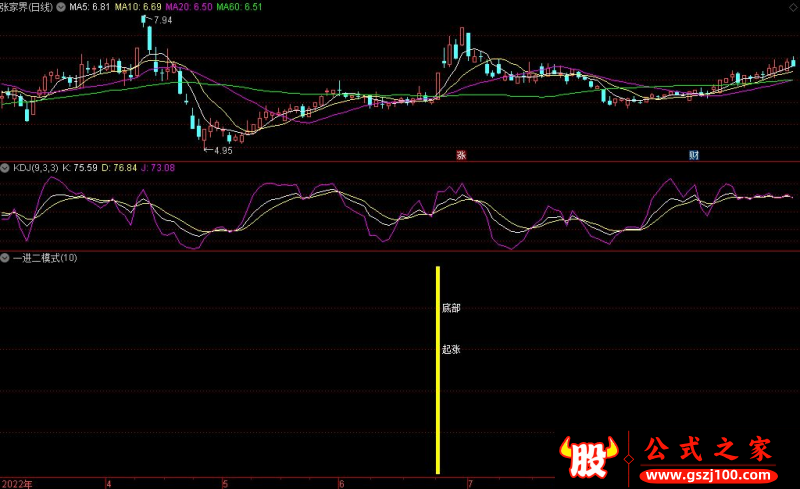The width and height of the screenshot is (800, 489).
Task: Click the 涨 event marker icon
Action: click(461, 155)
